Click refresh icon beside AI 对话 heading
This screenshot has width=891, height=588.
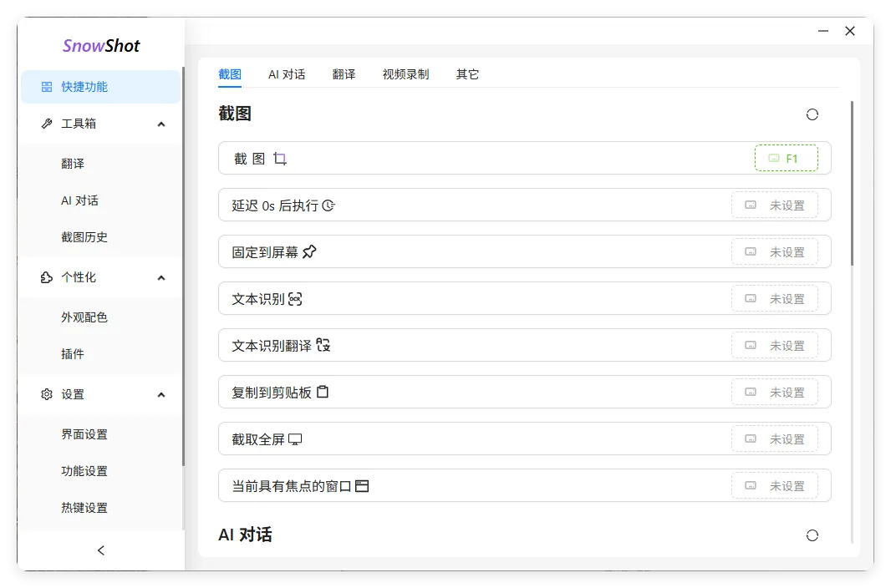[812, 535]
